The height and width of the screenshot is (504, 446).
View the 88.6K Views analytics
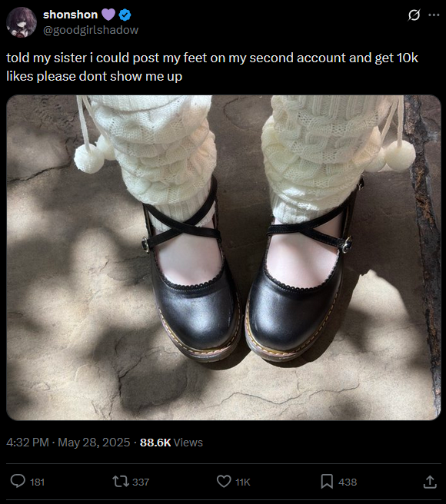point(171,443)
